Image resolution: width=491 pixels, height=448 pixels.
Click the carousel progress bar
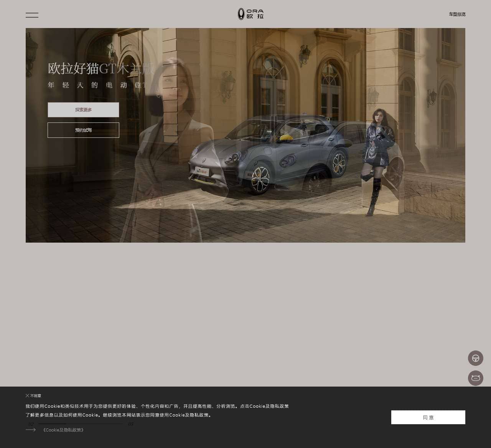click(81, 424)
